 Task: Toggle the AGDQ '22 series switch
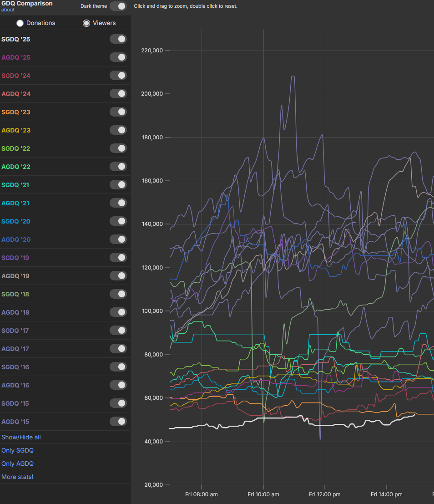118,167
